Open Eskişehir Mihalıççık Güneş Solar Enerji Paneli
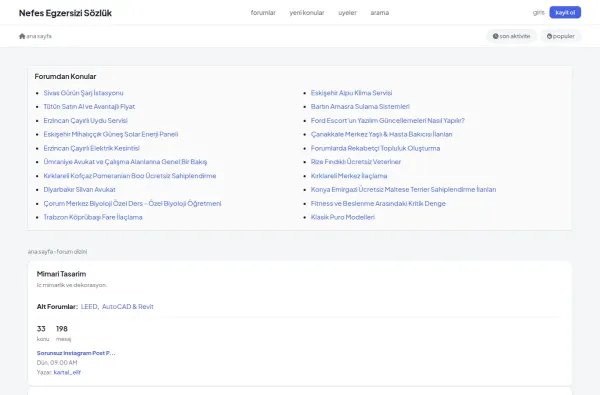600x395 pixels. click(111, 134)
